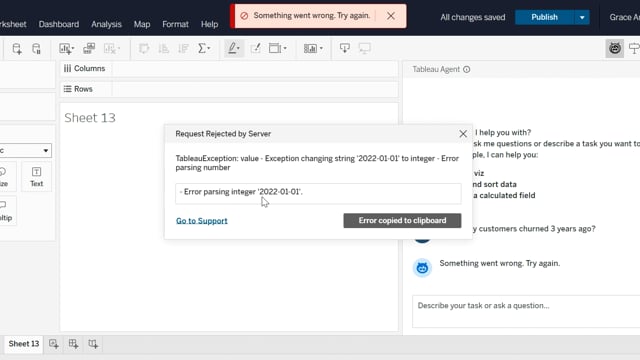Publish the workbook

[x=544, y=17]
